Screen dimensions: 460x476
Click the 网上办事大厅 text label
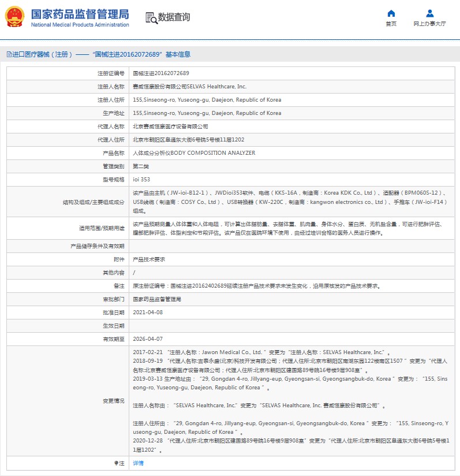click(x=429, y=24)
